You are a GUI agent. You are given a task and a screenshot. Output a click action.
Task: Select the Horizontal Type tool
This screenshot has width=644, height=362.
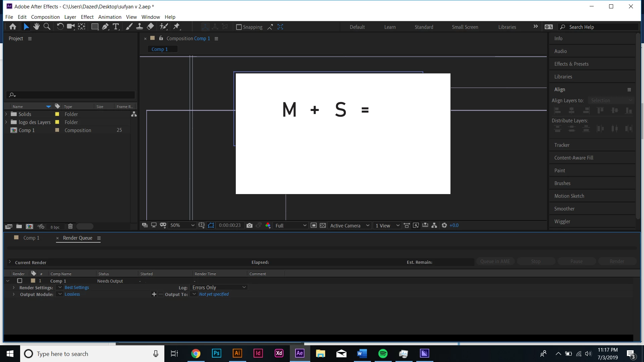click(x=116, y=27)
